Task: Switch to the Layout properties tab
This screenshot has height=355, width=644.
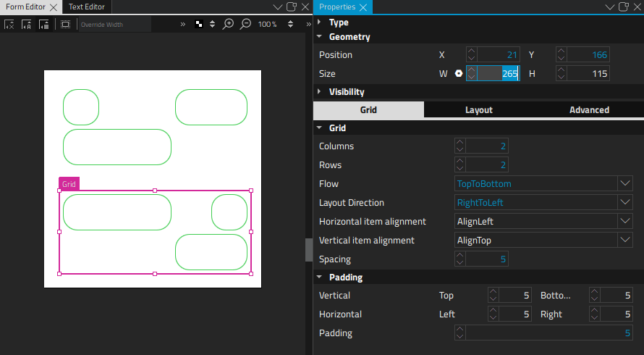Action: coord(479,110)
